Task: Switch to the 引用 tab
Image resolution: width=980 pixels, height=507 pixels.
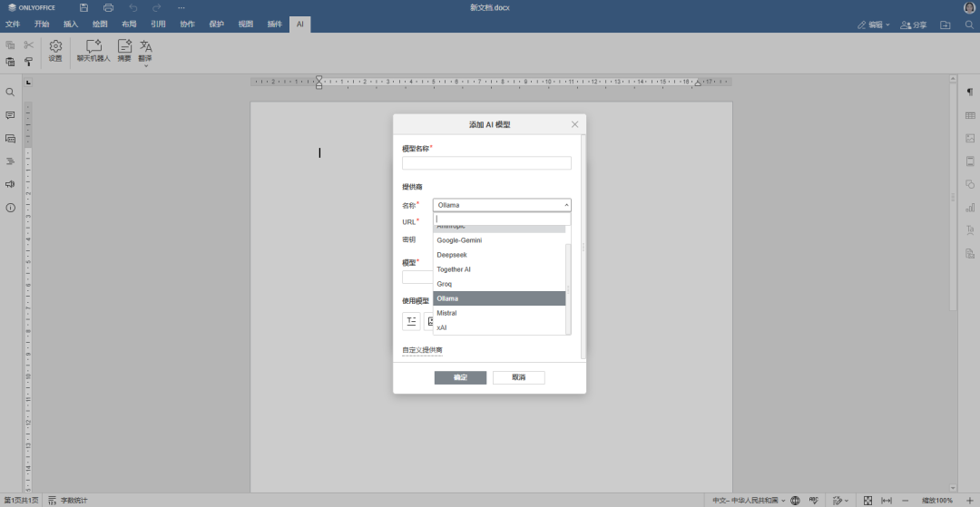Action: [158, 24]
